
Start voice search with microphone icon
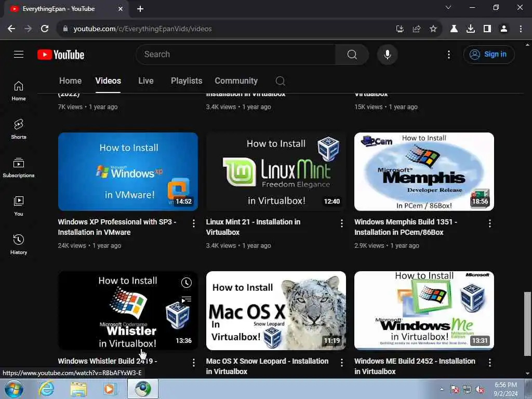click(387, 54)
